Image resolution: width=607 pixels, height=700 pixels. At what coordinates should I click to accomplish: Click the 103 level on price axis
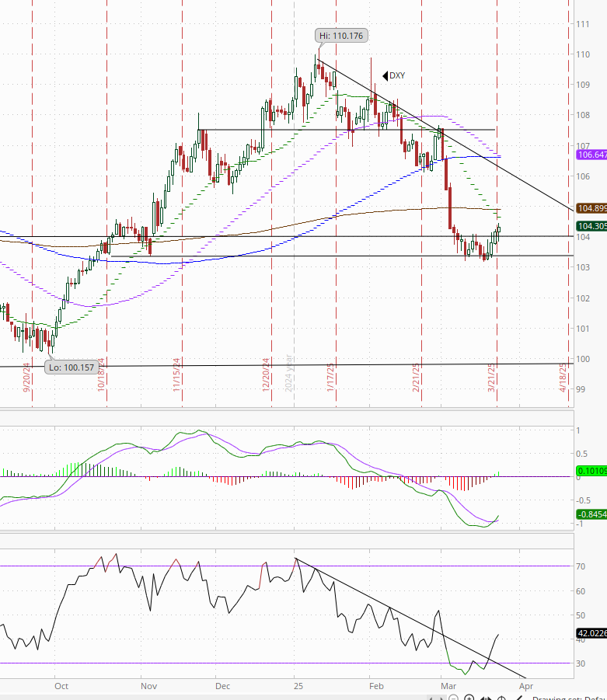(x=583, y=267)
